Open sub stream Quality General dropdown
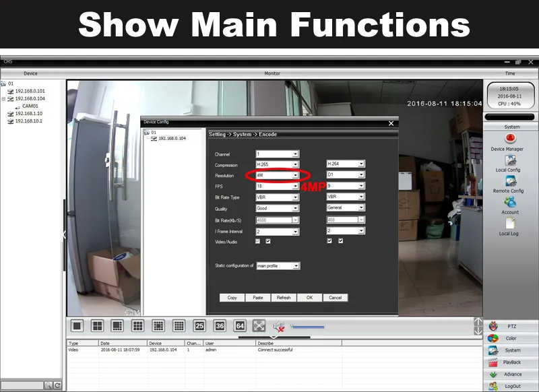This screenshot has height=392, width=539. coord(346,207)
